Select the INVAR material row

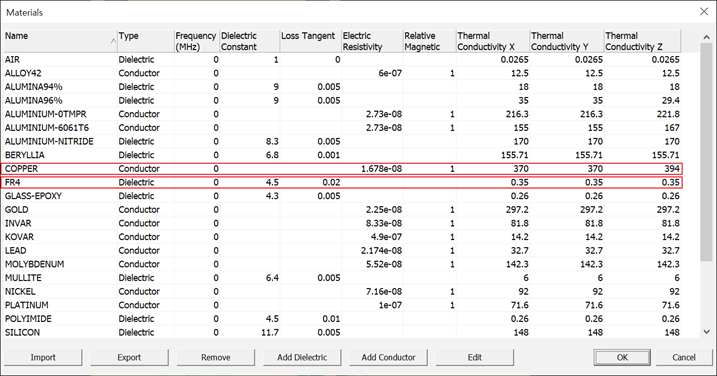pos(343,223)
